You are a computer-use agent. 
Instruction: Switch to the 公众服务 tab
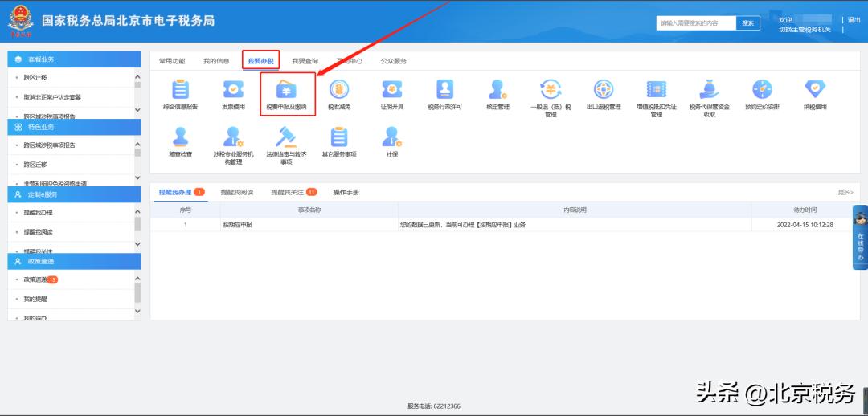click(x=394, y=61)
